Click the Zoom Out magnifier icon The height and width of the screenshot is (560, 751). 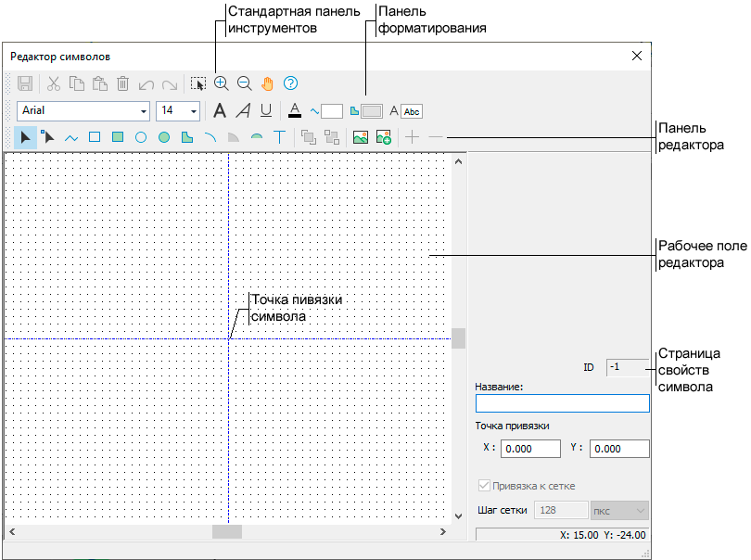[x=245, y=83]
